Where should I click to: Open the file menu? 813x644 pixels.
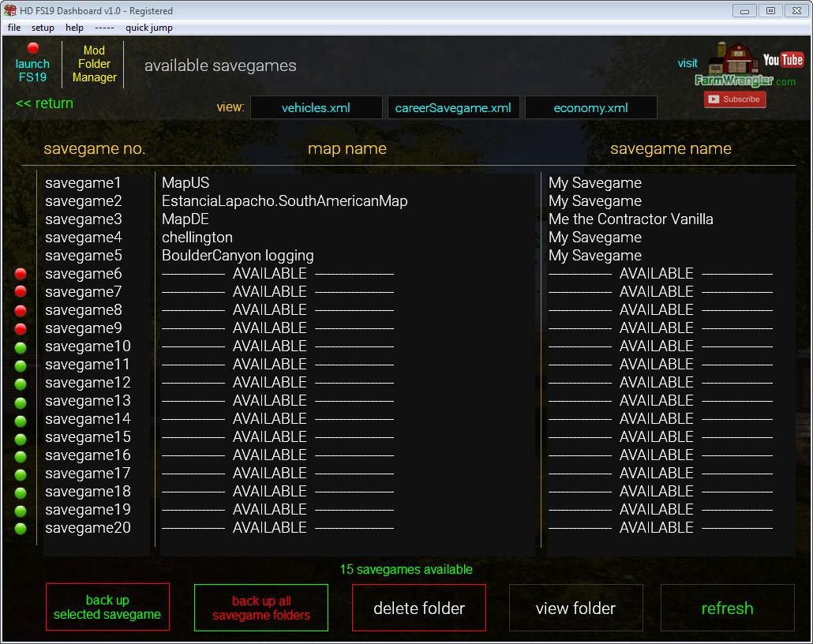coord(14,28)
